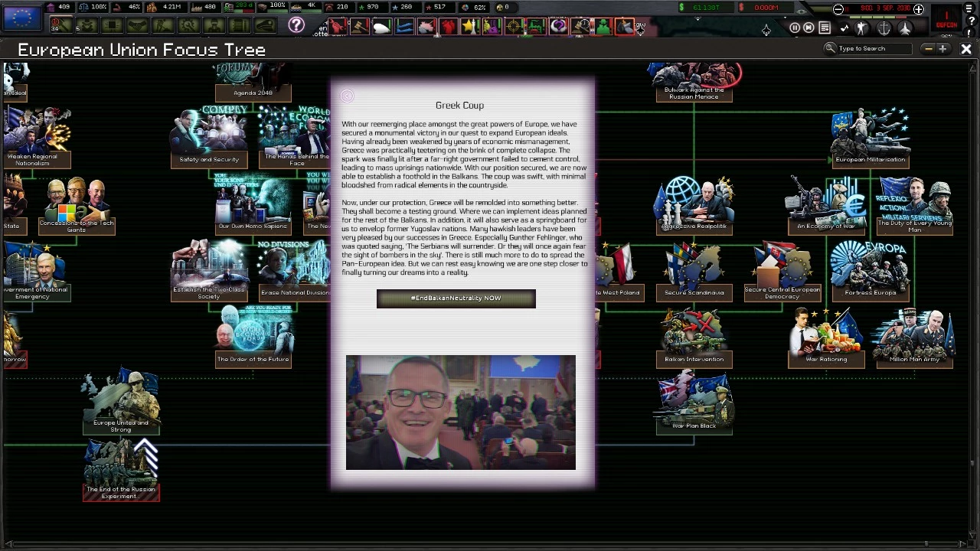The image size is (980, 551).
Task: Open the Establish the Two-Class Society focus
Action: coord(209,269)
